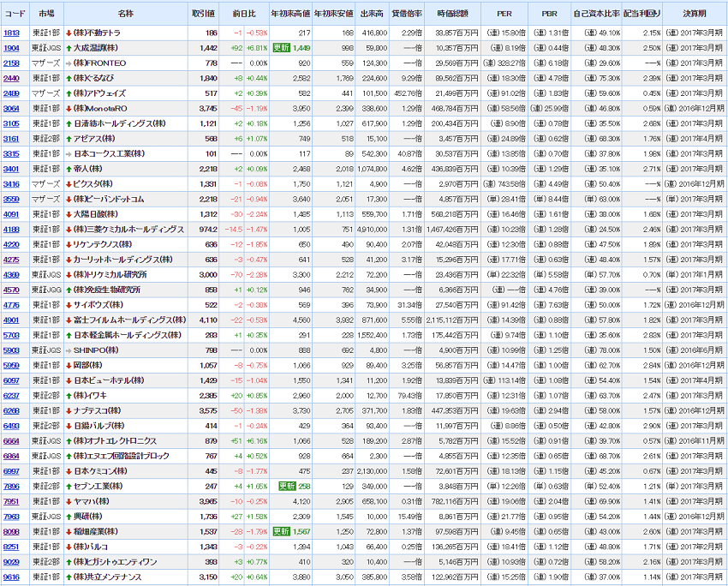The image size is (728, 586).
Task: Open stock code link 3105
Action: 11,123
